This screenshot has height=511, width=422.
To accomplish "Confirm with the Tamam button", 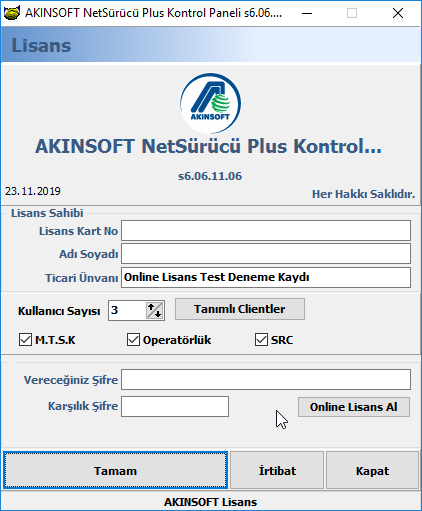I will click(x=115, y=470).
